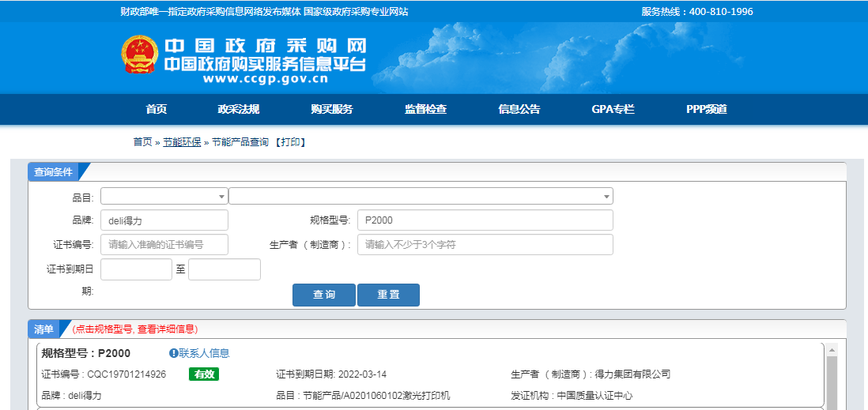Expand the wide 品目 subcategory dropdown
This screenshot has height=410, width=868.
click(421, 196)
